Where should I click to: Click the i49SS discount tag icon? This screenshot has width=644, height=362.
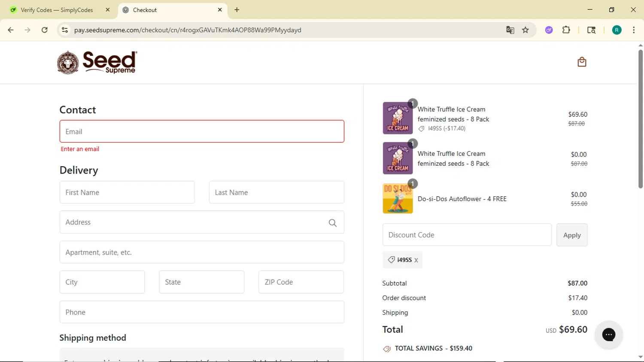391,260
